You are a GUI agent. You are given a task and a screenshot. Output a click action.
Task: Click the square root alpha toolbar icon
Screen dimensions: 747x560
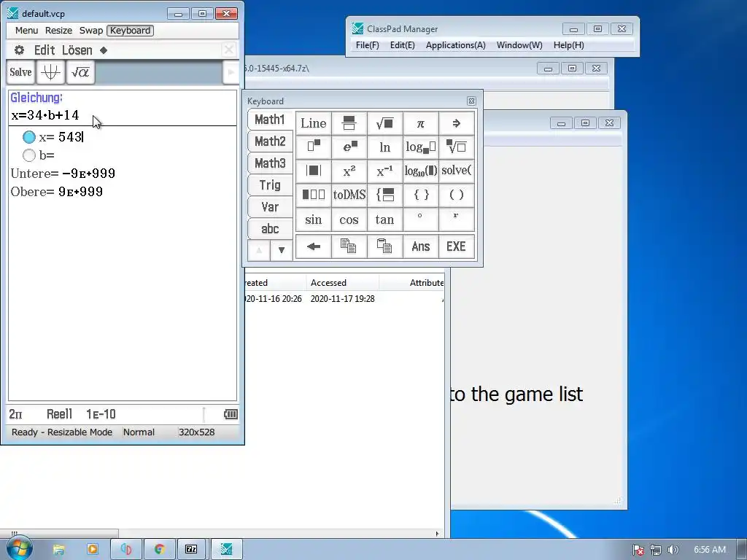(80, 72)
